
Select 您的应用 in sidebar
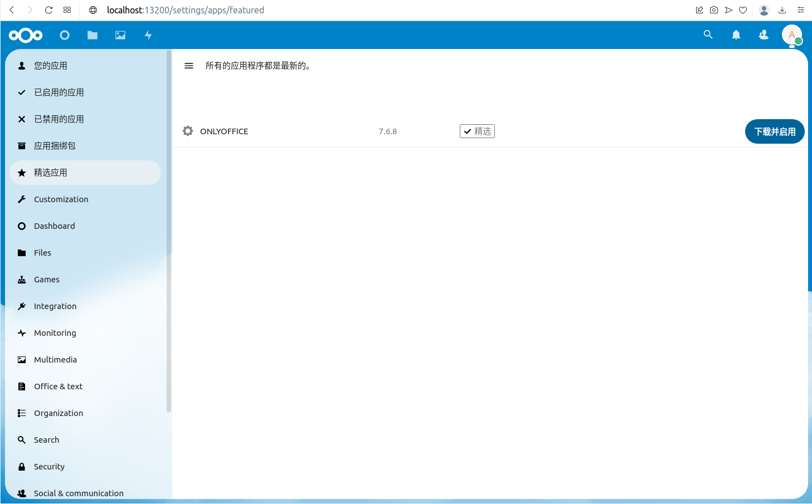click(x=85, y=66)
